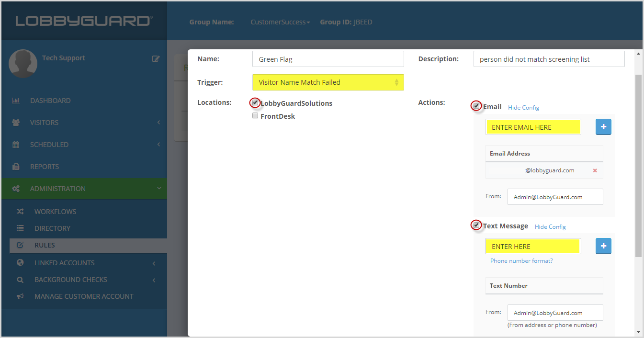Click the Tech Support avatar picture
This screenshot has height=338, width=644.
pyautogui.click(x=23, y=64)
